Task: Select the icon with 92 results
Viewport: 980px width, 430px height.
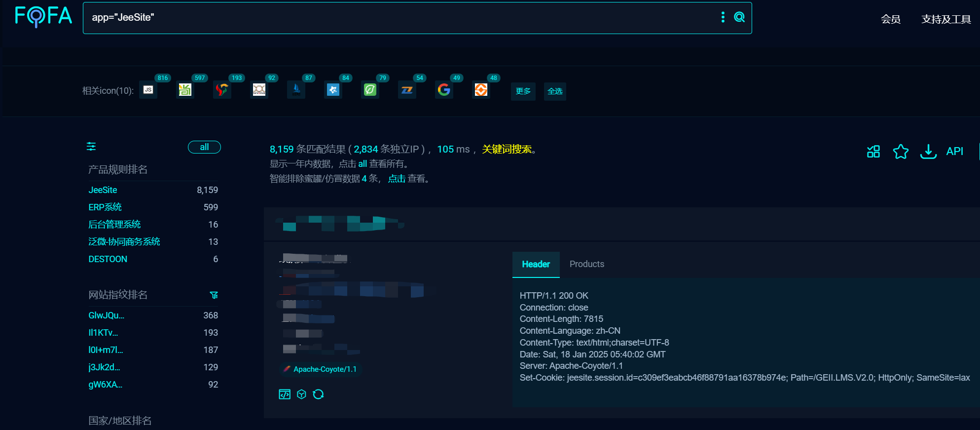Action: [259, 90]
